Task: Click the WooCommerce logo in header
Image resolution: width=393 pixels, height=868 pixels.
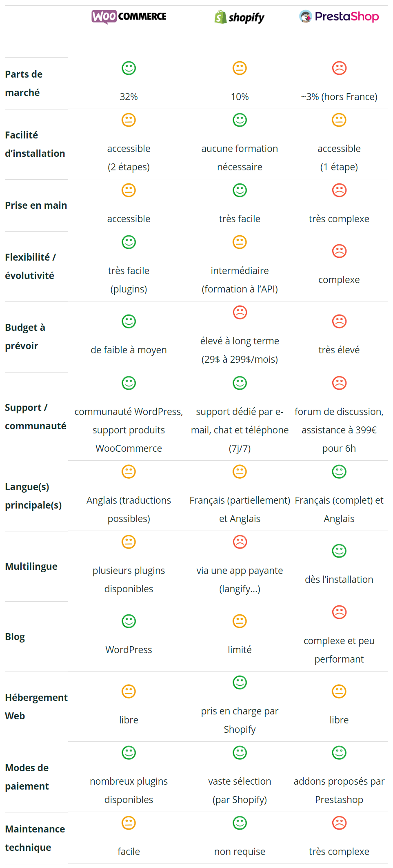Action: [129, 17]
